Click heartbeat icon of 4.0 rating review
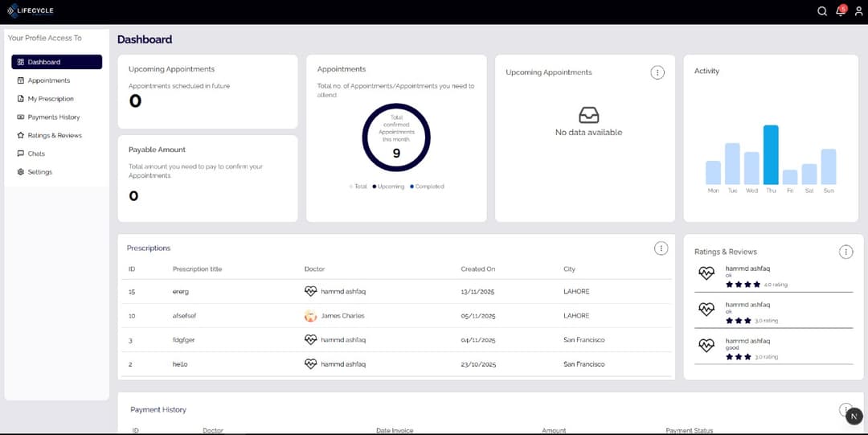Image resolution: width=868 pixels, height=435 pixels. 706,273
